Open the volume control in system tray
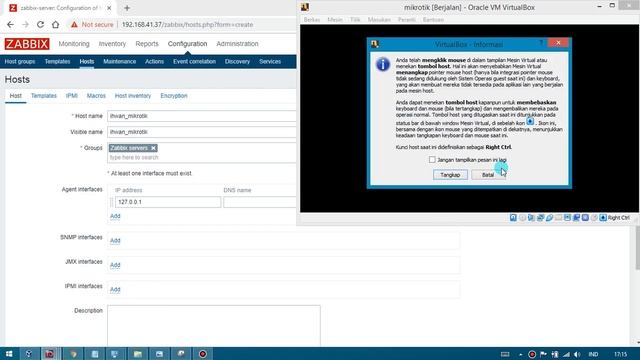640x360 pixels. [577, 354]
